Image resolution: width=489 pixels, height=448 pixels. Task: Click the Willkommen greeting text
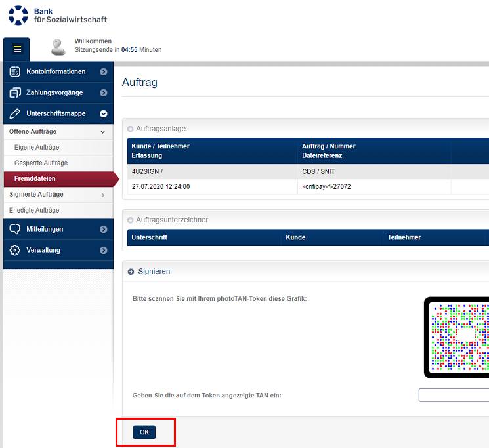tap(93, 41)
